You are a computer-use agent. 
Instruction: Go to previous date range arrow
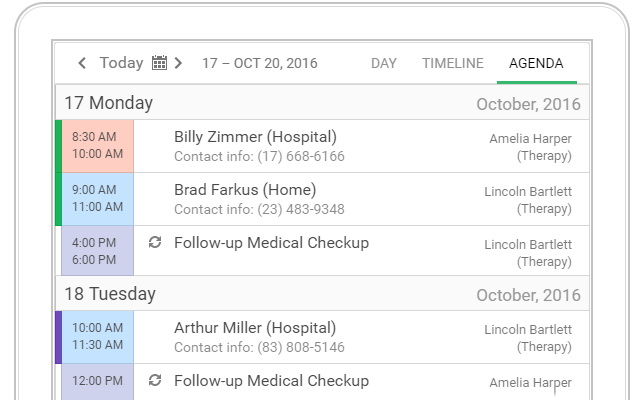click(x=82, y=63)
